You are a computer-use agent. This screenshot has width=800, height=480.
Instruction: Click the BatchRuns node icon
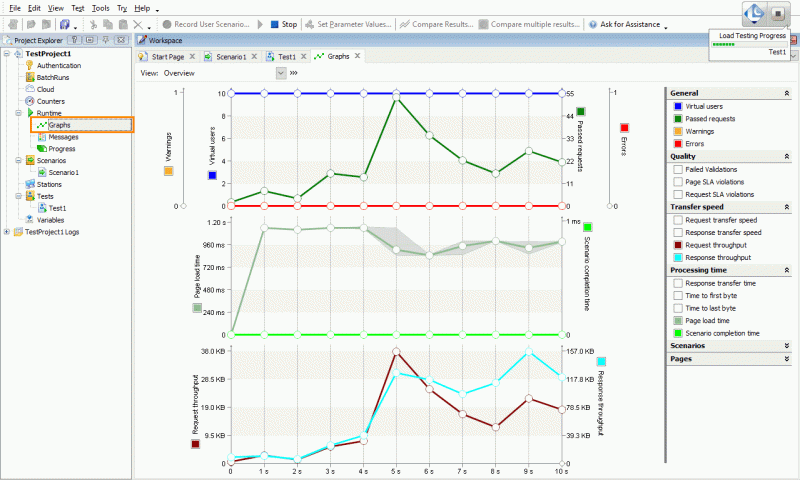30,77
